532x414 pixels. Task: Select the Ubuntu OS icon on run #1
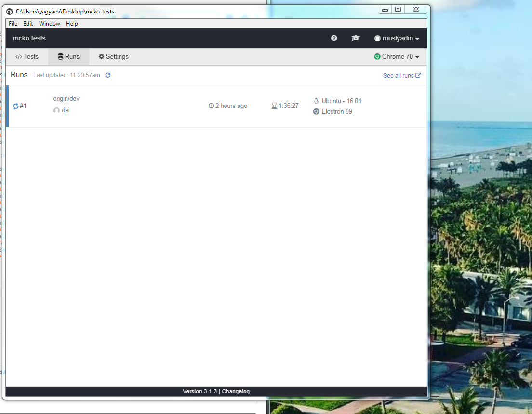point(316,101)
